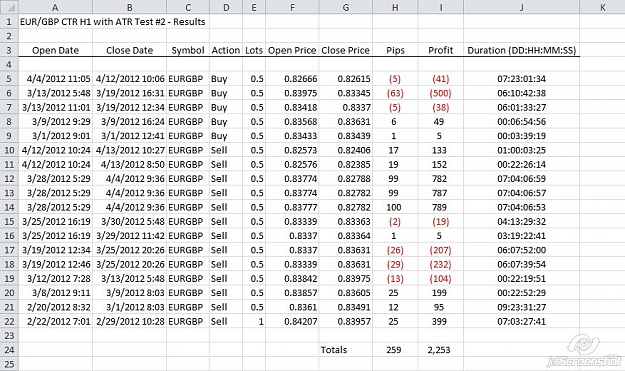
Task: Select column G header
Action: pyautogui.click(x=346, y=7)
